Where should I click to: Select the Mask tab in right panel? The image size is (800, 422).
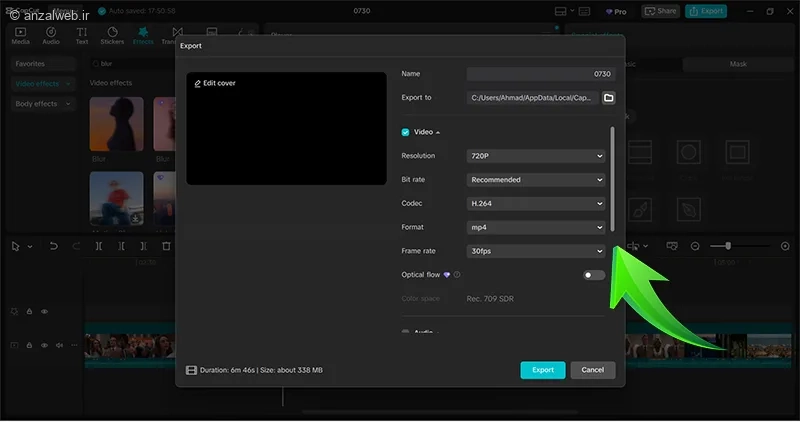[x=738, y=64]
